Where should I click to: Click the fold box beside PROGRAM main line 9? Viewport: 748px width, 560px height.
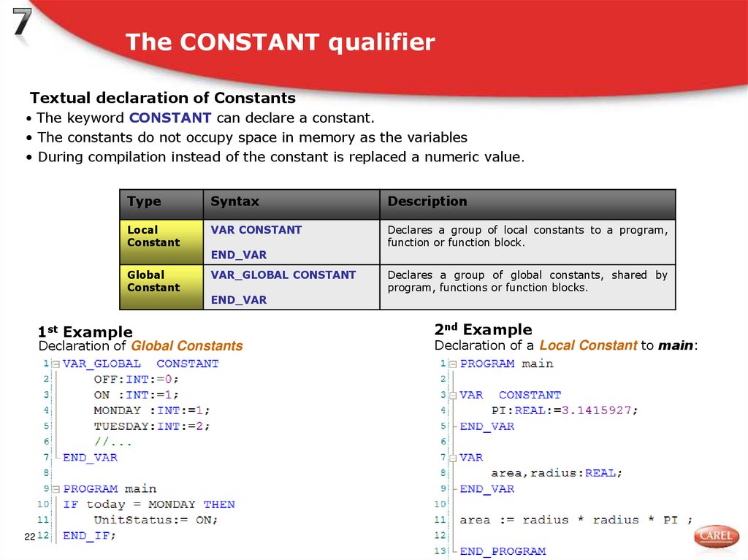57,488
